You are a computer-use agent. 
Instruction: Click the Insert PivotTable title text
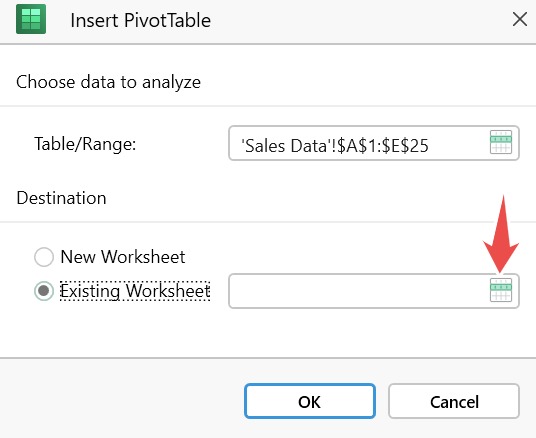[140, 20]
